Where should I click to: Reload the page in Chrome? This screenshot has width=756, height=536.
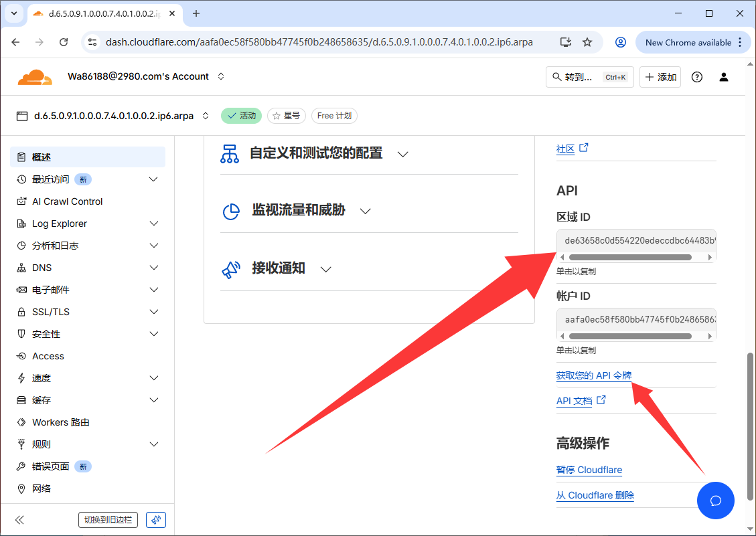[x=64, y=42]
